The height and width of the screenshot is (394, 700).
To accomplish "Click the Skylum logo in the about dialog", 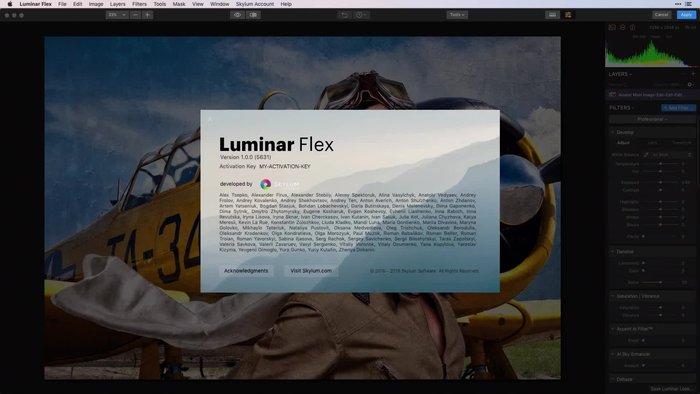I will click(x=280, y=184).
